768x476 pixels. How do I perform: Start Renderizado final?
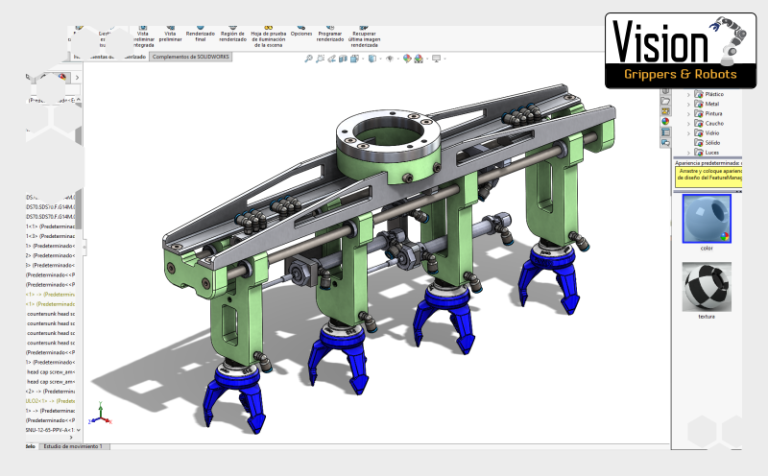(x=200, y=34)
